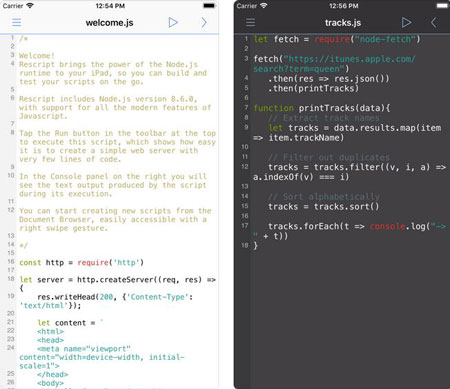Viewport: 450px width, 389px height.
Task: Tap the battery icon in the light status bar
Action: 209,6
